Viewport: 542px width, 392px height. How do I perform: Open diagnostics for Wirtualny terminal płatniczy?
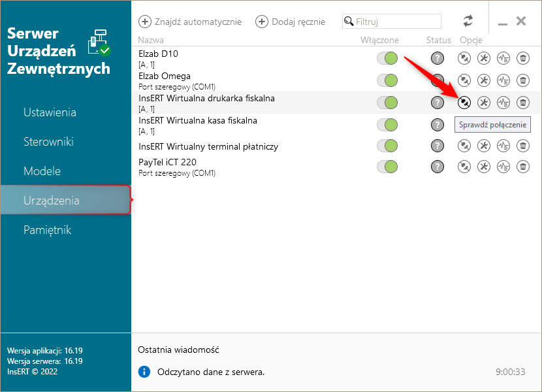click(503, 146)
